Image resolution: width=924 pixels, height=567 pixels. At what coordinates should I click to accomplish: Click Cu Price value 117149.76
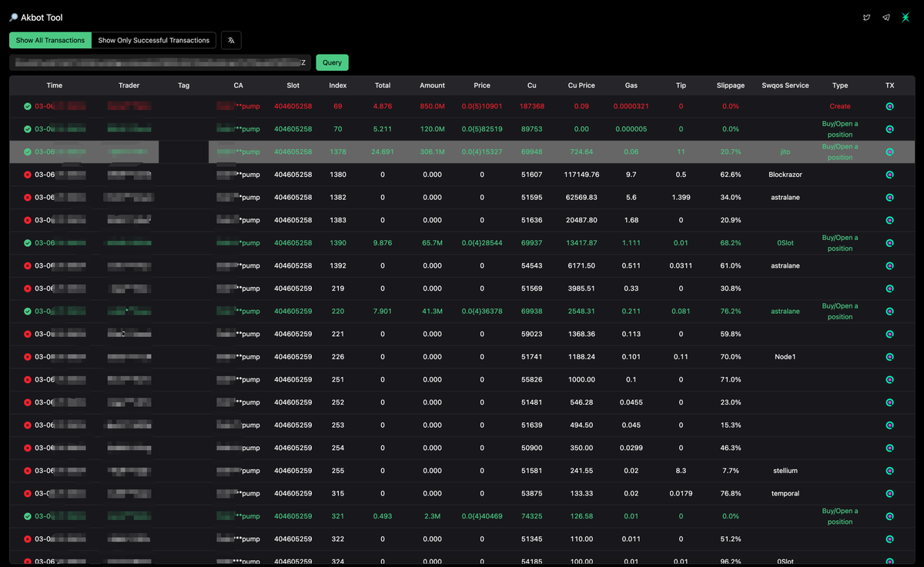pos(581,175)
